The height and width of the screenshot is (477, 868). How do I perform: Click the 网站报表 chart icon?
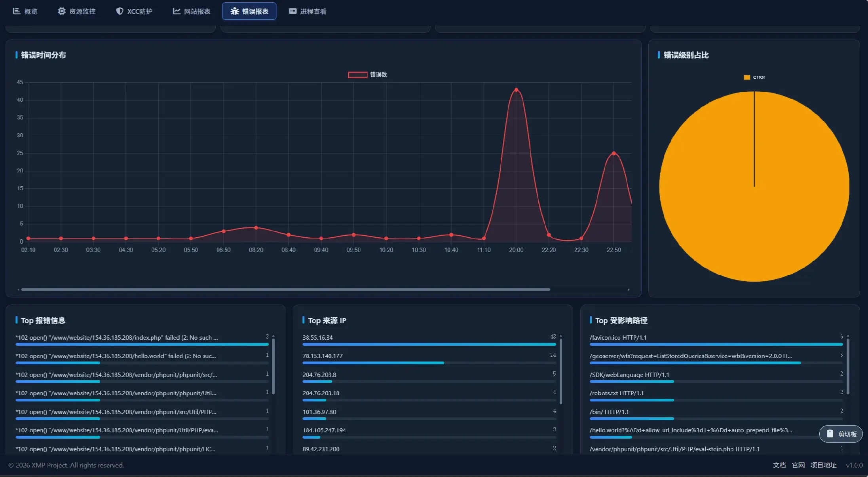[177, 11]
